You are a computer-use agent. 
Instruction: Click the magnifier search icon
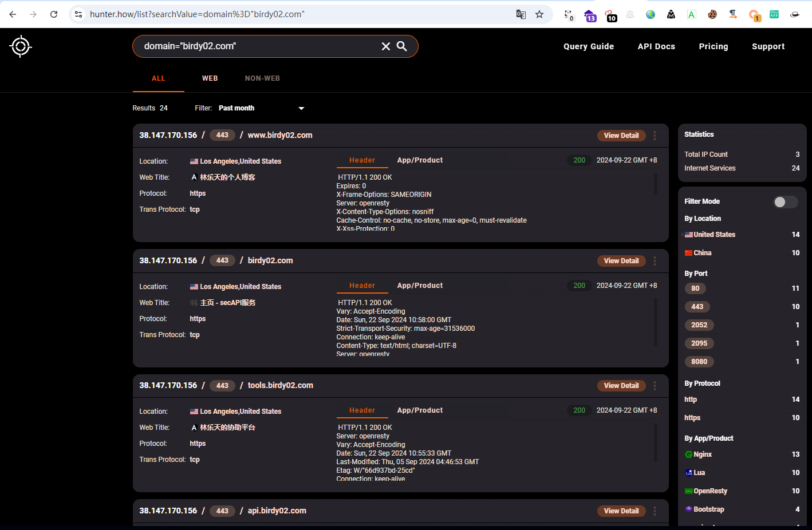pos(402,46)
